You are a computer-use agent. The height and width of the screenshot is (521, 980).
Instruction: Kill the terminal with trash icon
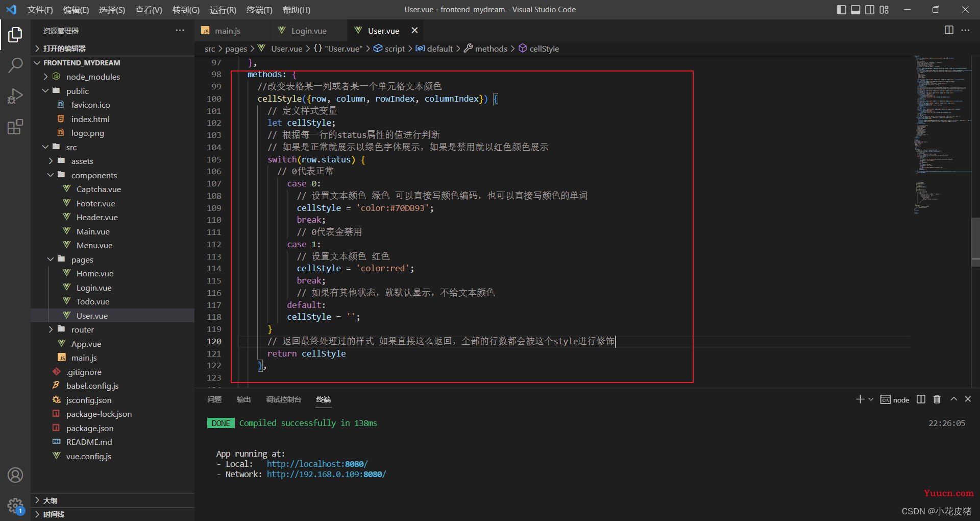point(937,399)
